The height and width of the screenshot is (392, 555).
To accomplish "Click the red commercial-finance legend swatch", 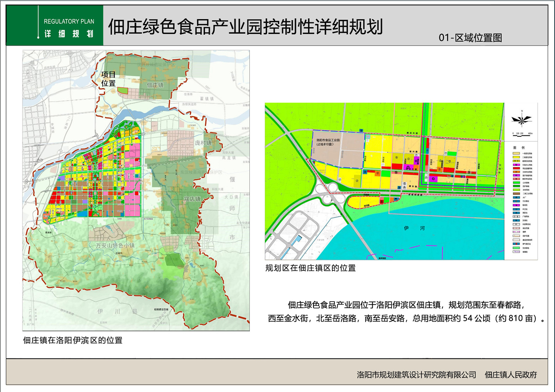I will (x=516, y=168).
